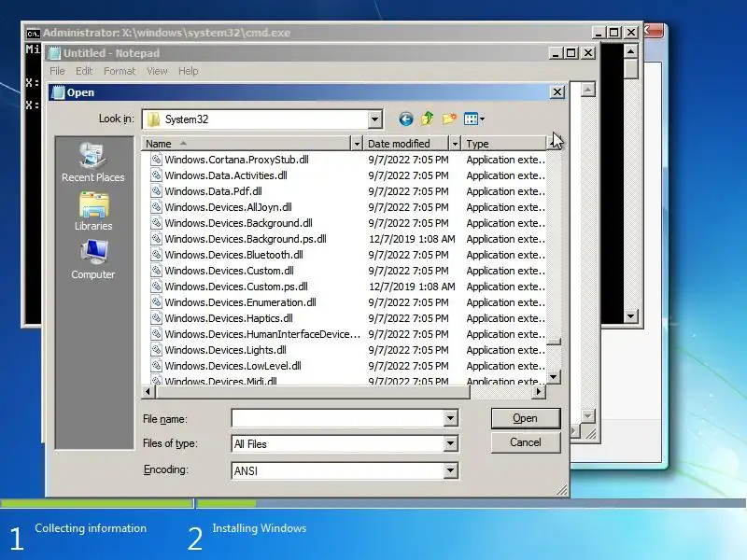Click the Notepad title bar icon
The image size is (747, 560).
tap(54, 53)
